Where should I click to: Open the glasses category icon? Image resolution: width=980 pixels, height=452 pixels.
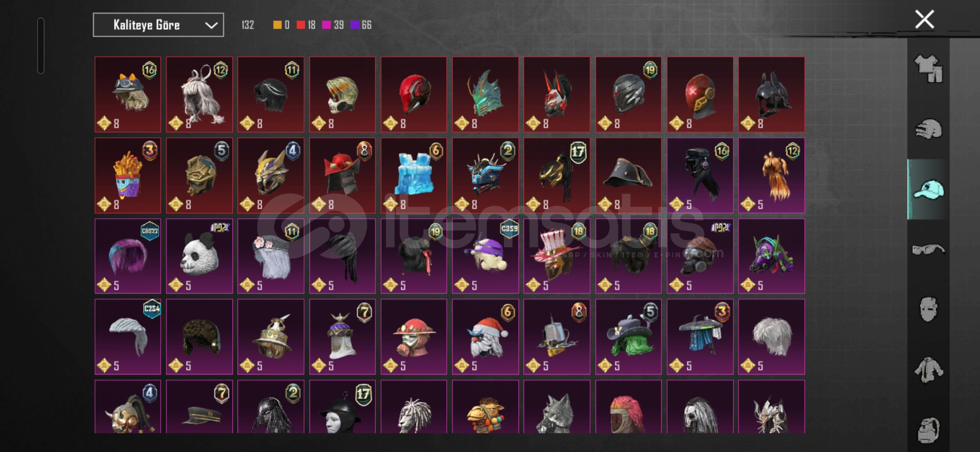tap(928, 250)
